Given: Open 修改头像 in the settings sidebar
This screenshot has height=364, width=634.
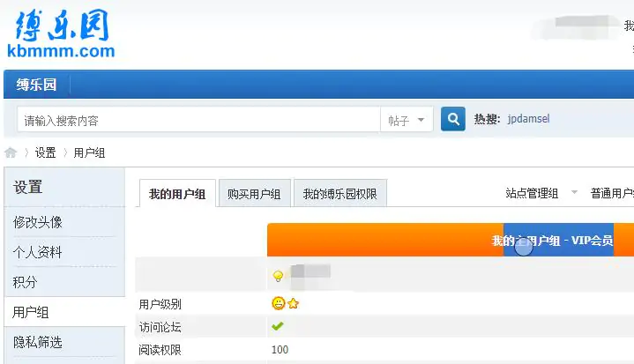Looking at the screenshot, I should (38, 222).
